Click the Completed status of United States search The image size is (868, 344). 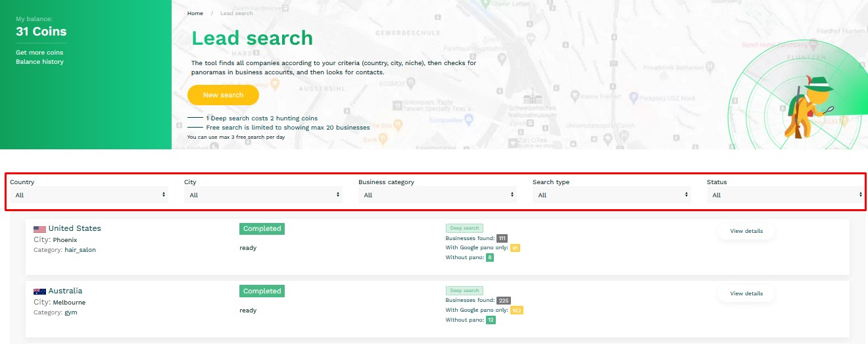[x=262, y=229]
